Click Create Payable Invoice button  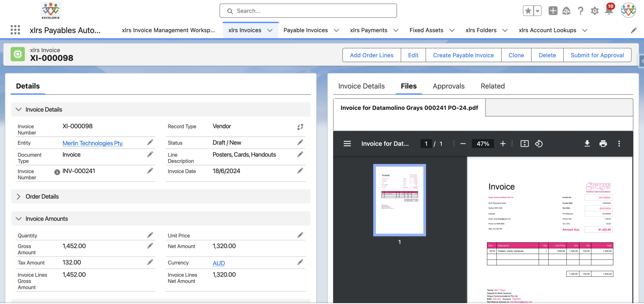click(x=464, y=55)
